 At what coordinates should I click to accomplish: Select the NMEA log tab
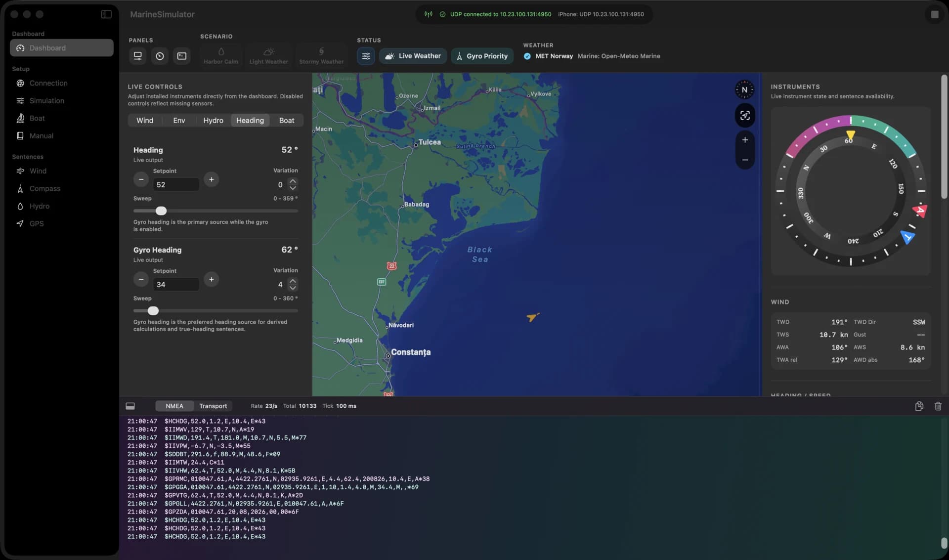click(x=174, y=406)
